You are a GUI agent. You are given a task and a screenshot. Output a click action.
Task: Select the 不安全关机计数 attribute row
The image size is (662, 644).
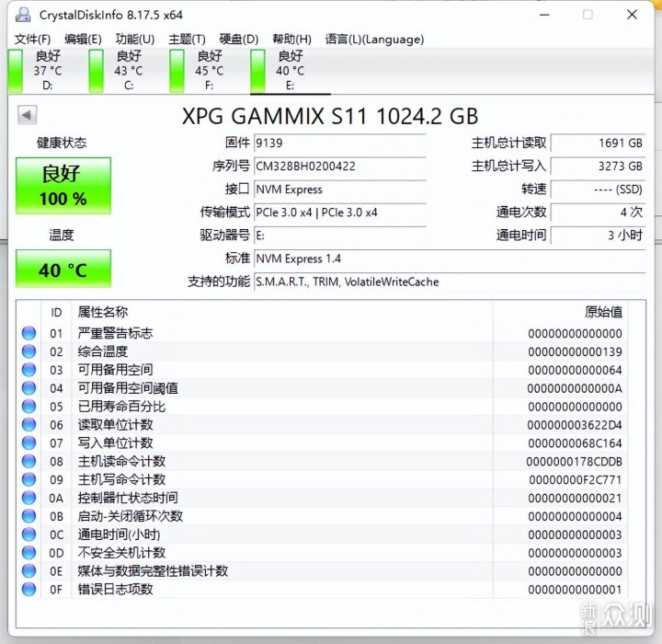(x=321, y=552)
